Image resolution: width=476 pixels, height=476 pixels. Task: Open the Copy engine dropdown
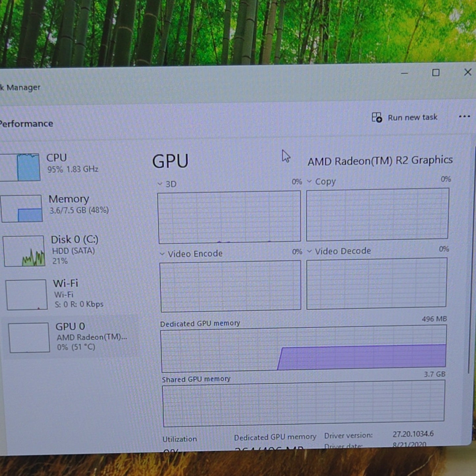point(322,182)
